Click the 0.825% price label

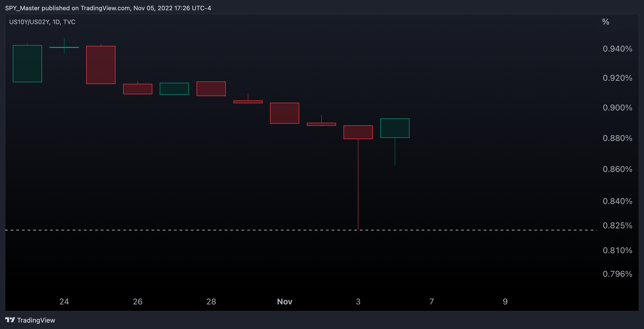click(x=617, y=225)
